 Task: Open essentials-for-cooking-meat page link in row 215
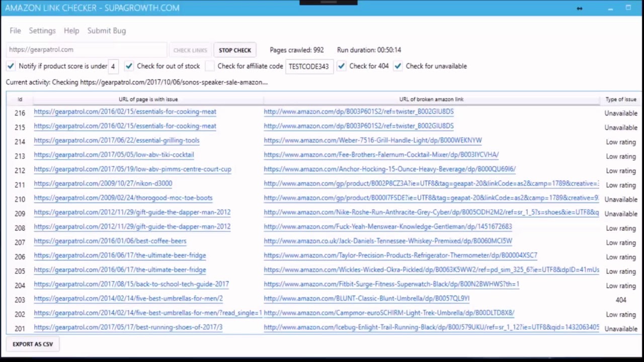point(125,126)
